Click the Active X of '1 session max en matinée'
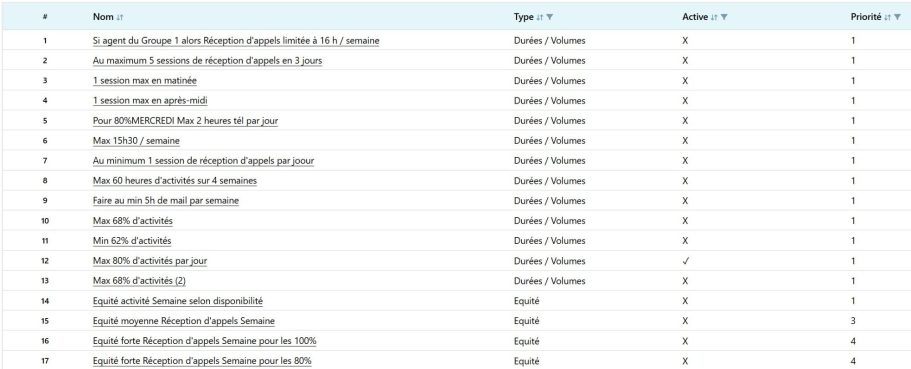 point(686,81)
